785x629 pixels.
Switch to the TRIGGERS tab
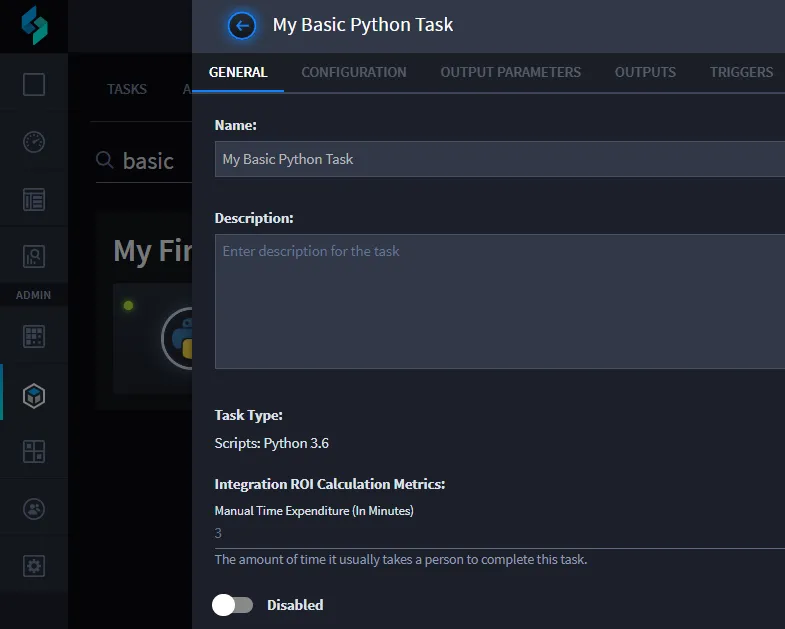coord(741,72)
